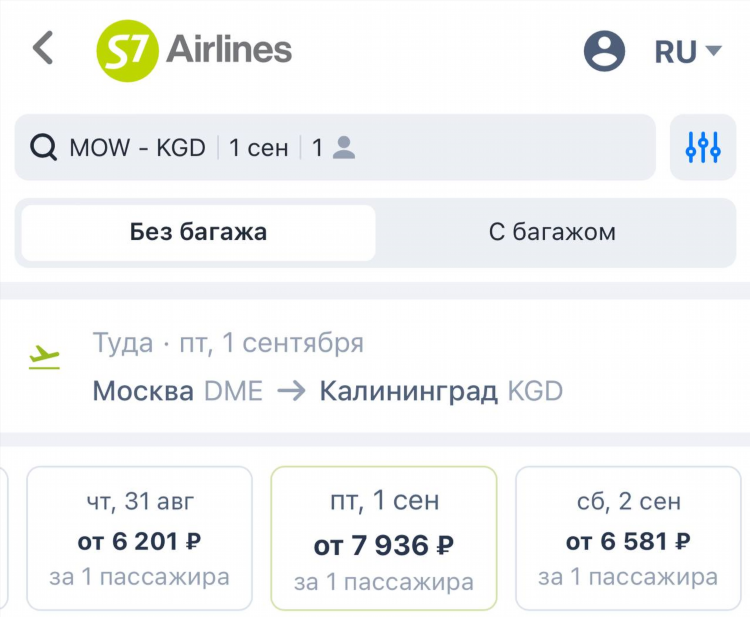The image size is (750, 617).
Task: Expand language list via dropdown triangle
Action: coord(713,50)
